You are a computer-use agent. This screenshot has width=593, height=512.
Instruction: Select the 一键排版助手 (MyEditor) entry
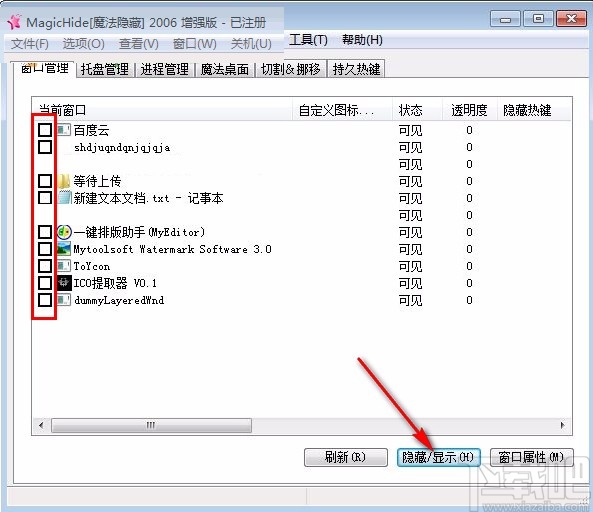click(x=139, y=232)
